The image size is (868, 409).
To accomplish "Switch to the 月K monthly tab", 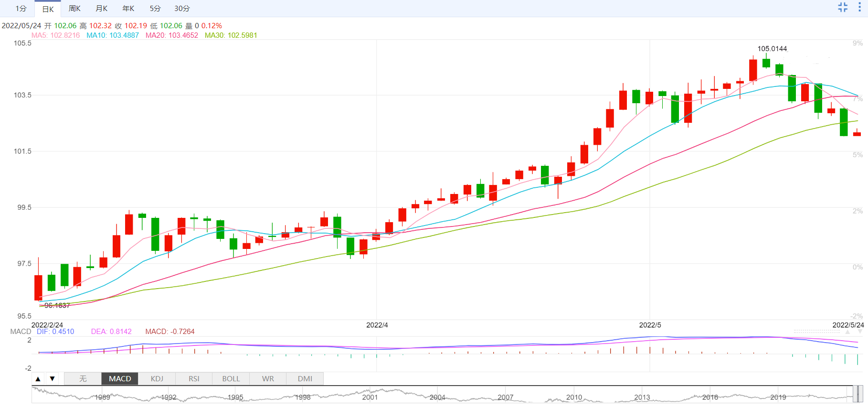I will click(101, 9).
